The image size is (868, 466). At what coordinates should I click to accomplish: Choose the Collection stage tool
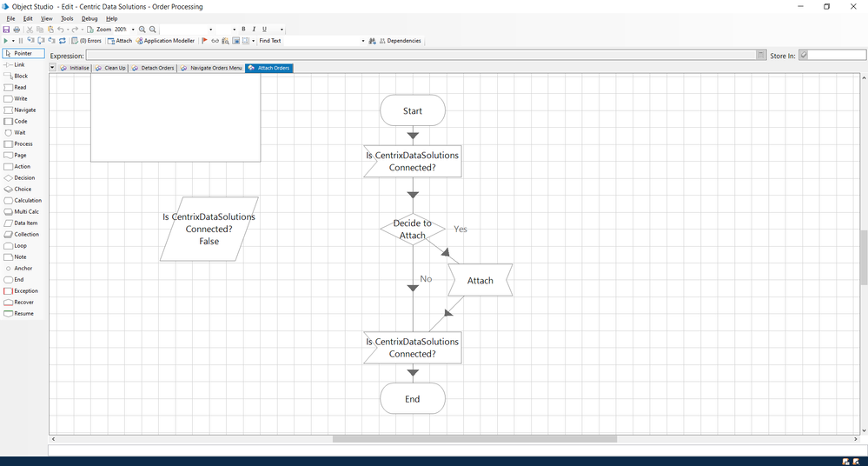[23, 234]
